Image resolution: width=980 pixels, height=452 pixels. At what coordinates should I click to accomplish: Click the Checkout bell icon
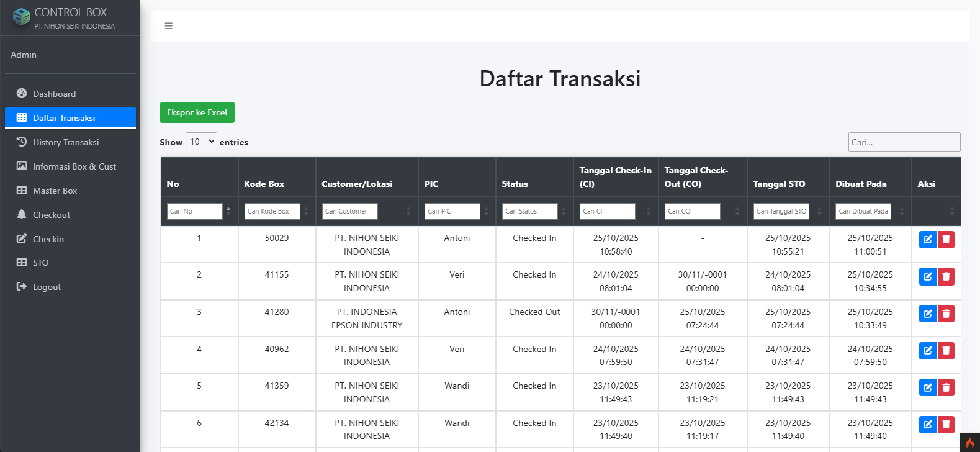click(22, 214)
